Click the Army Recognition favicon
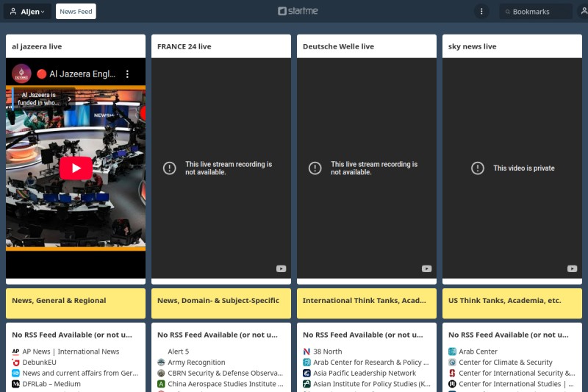The image size is (588, 392). [161, 363]
